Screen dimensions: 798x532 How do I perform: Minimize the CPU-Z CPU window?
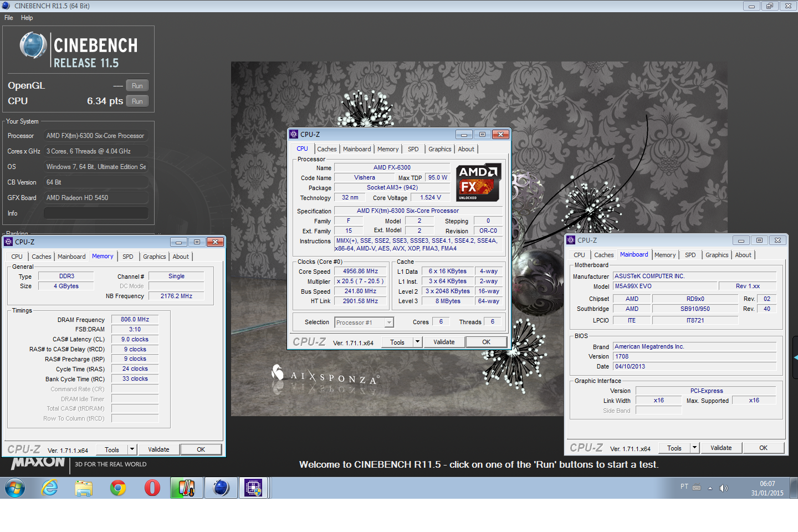click(x=464, y=135)
